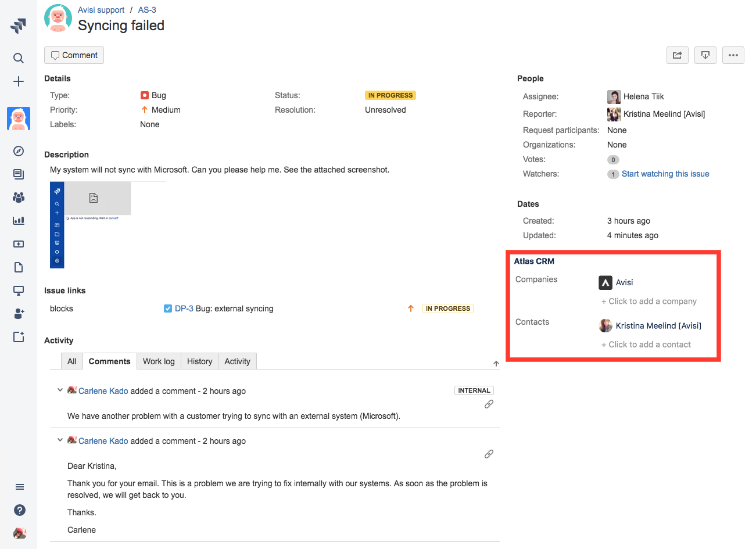Viewport: 756px width, 549px height.
Task: Click the INTERNAL label on the first comment
Action: (x=474, y=390)
